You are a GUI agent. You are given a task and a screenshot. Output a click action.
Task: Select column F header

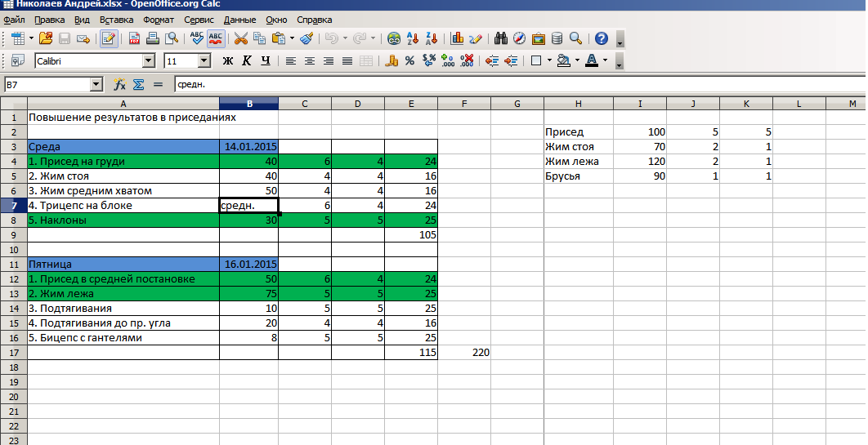point(464,103)
